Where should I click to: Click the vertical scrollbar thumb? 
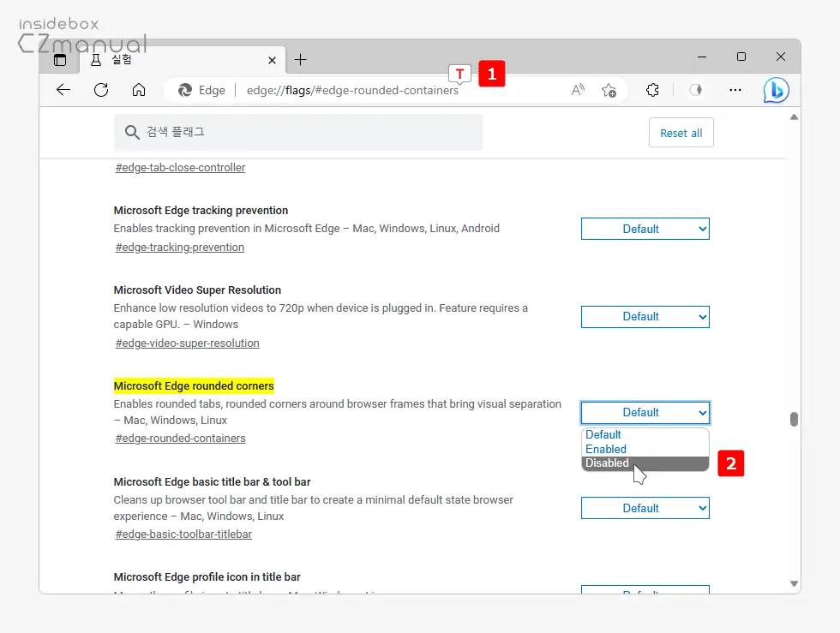point(794,419)
